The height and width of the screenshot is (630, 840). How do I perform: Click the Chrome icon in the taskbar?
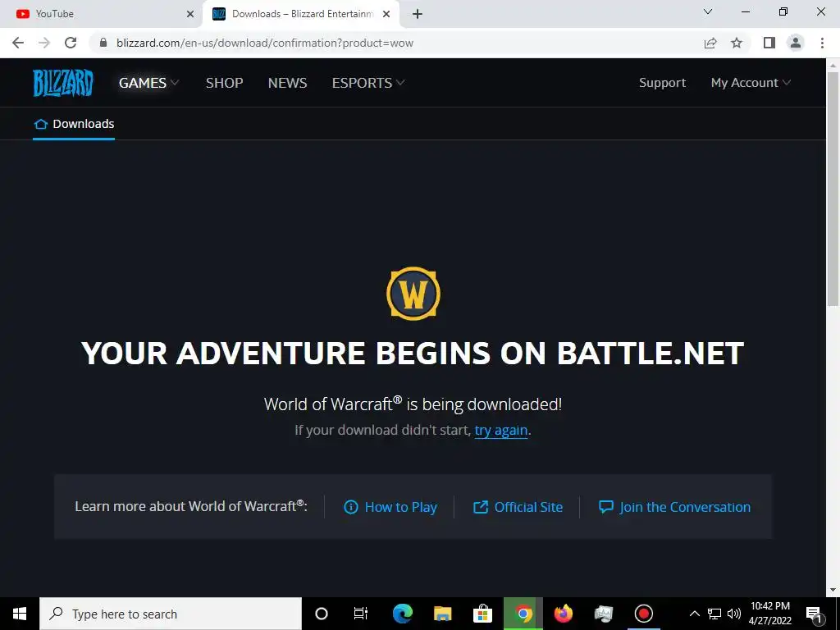[523, 614]
